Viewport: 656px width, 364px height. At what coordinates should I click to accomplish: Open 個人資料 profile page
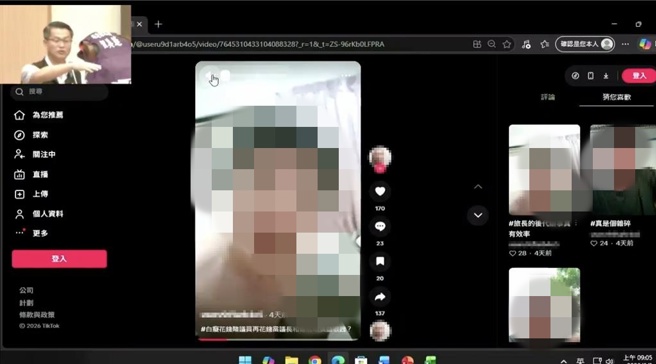click(38, 214)
